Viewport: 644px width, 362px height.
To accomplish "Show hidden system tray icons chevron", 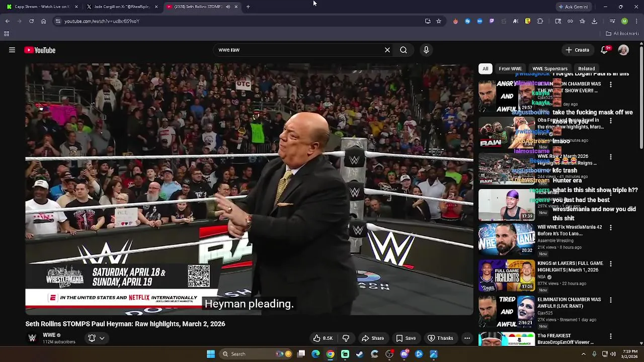I will [584, 354].
